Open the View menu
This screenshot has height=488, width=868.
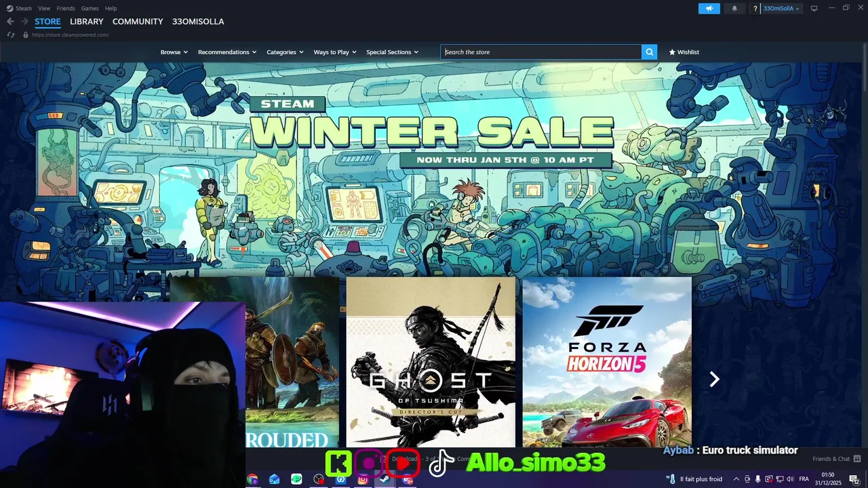tap(44, 8)
